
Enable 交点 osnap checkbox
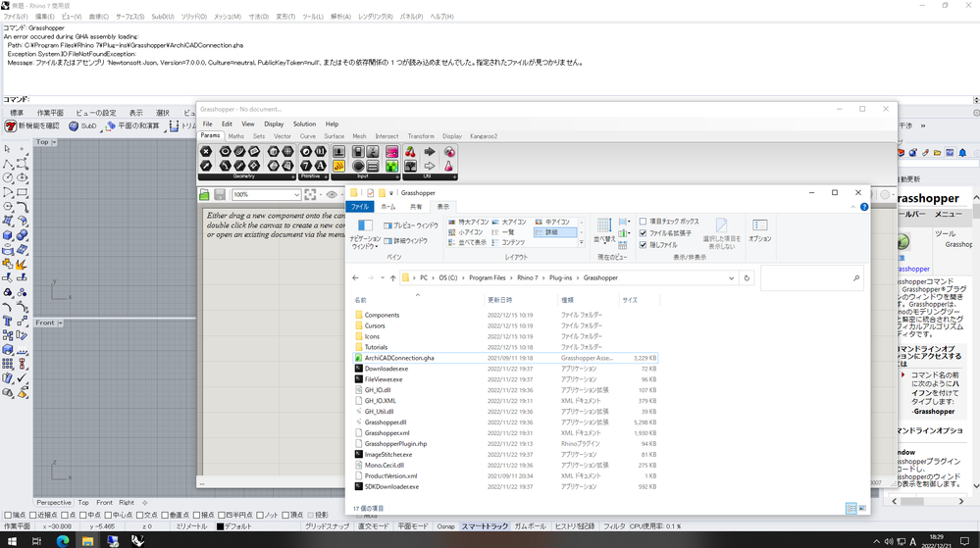(x=139, y=516)
